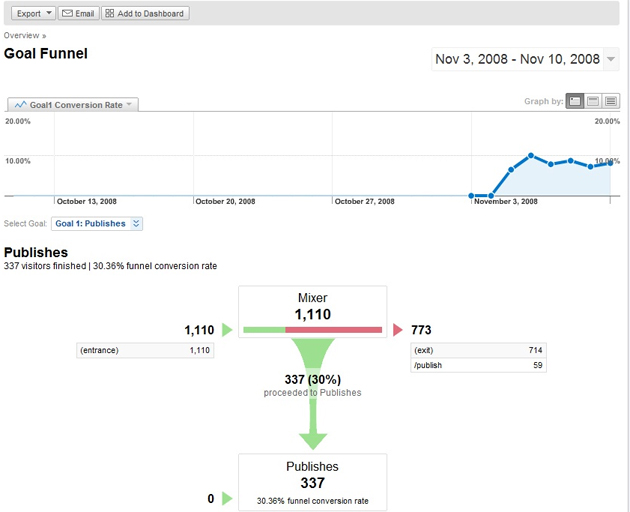
Task: Click the line chart icon in the metric tab
Action: (x=20, y=104)
